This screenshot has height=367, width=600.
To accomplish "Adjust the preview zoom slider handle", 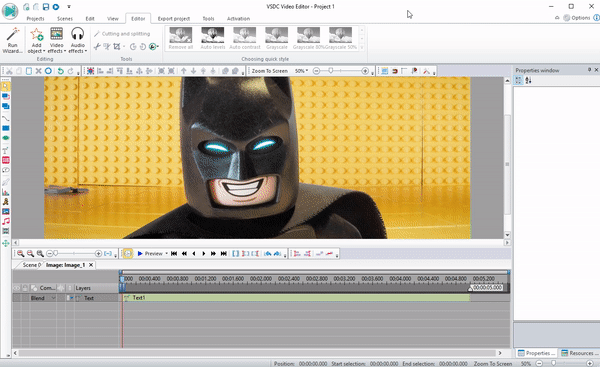I will (x=331, y=71).
